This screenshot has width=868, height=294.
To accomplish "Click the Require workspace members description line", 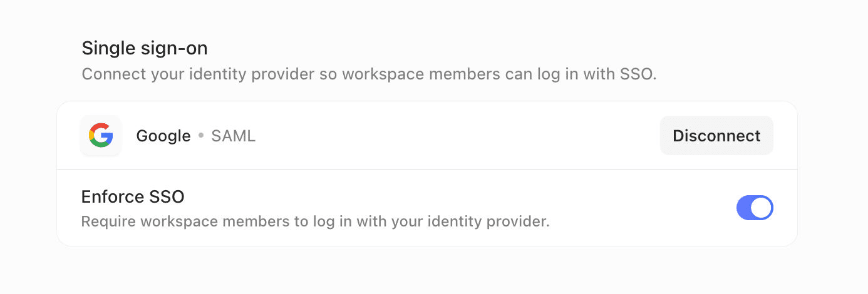I will pos(316,221).
